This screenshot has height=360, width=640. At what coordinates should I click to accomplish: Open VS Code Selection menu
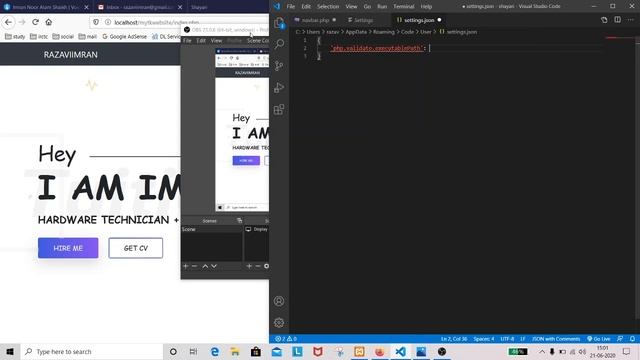click(x=328, y=7)
